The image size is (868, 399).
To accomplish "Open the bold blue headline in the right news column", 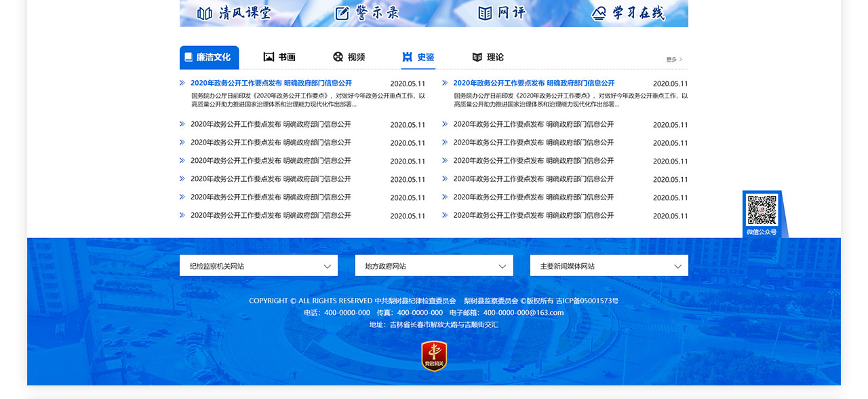I will click(534, 83).
